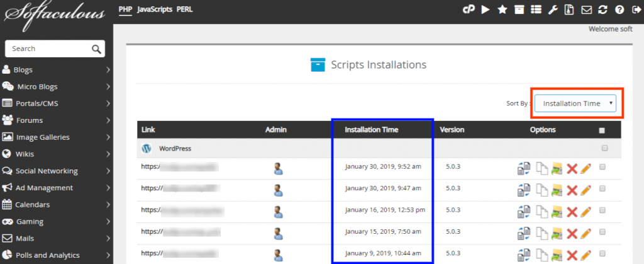This screenshot has width=644, height=264.
Task: Open the task list icon in top bar
Action: pyautogui.click(x=536, y=10)
